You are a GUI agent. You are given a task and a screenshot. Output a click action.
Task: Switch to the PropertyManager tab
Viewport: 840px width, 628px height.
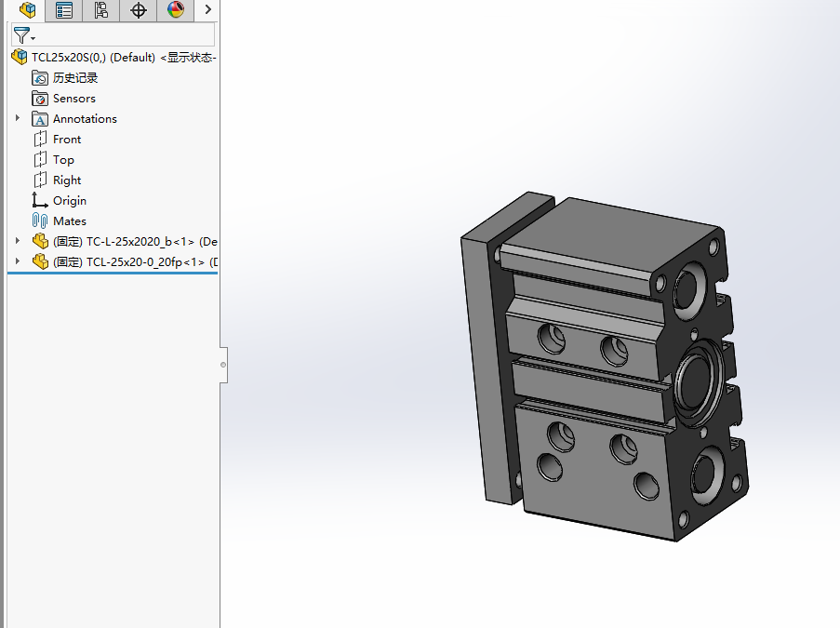pyautogui.click(x=64, y=9)
